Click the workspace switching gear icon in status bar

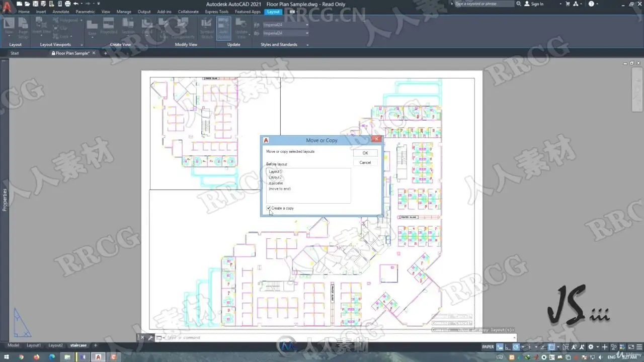coord(591,347)
